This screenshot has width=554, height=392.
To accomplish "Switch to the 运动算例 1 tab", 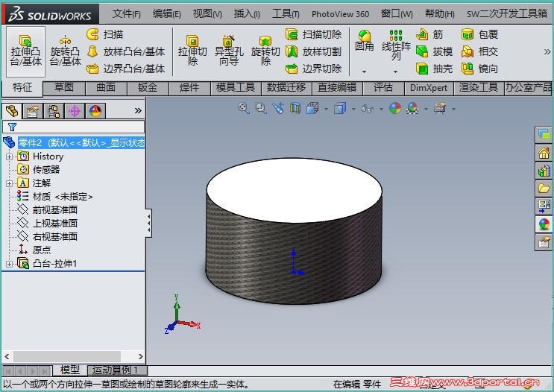I will [117, 370].
